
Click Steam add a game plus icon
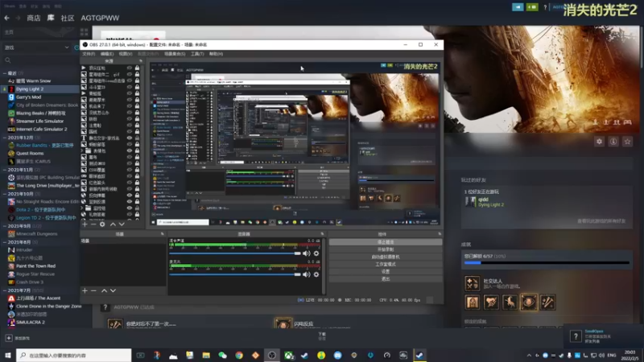9,338
